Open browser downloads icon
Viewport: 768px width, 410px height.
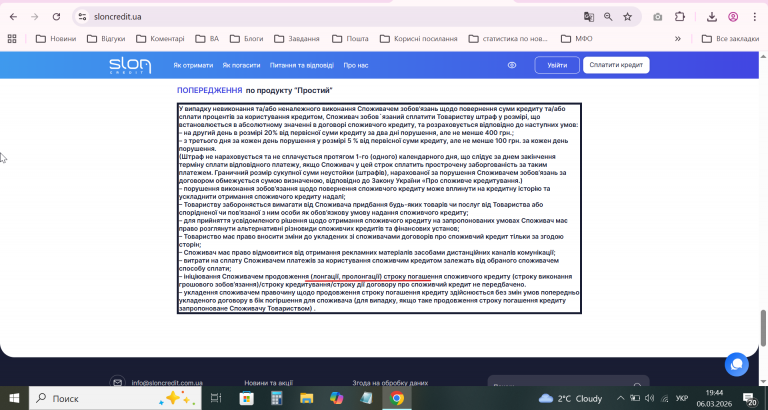coord(712,17)
